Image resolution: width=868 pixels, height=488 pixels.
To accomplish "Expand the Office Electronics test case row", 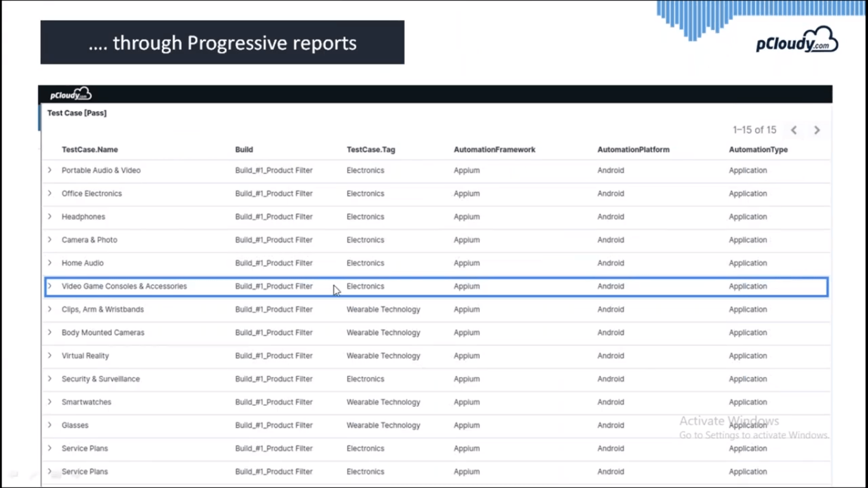I will coord(50,193).
